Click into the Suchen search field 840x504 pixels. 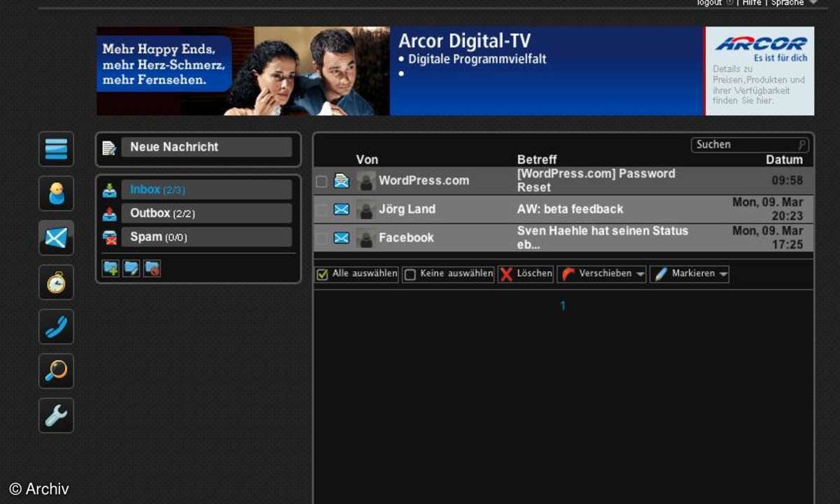tap(744, 145)
